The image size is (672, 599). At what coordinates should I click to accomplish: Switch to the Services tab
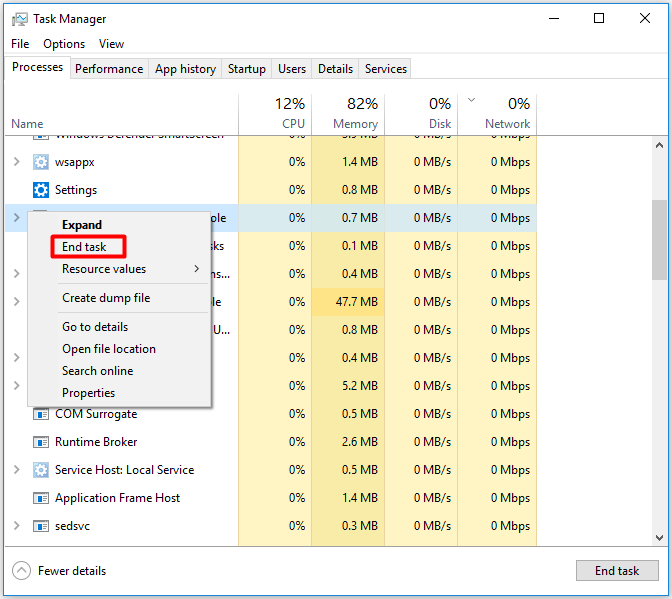(385, 69)
